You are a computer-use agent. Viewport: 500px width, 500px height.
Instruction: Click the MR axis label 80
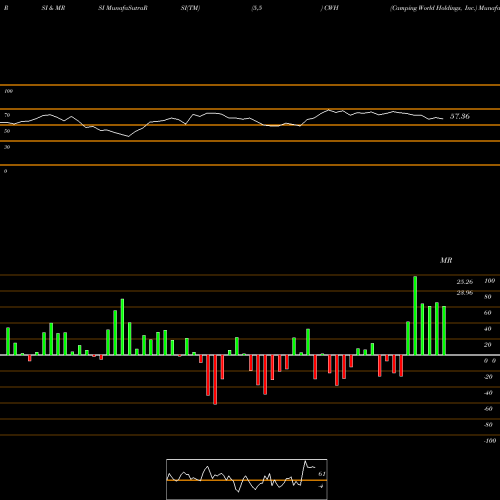(488, 297)
